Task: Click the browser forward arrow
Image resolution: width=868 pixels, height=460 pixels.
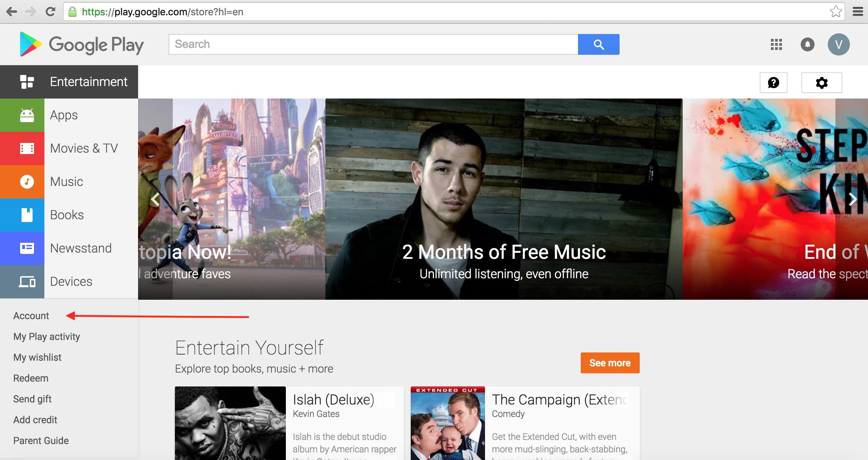Action: click(x=31, y=12)
